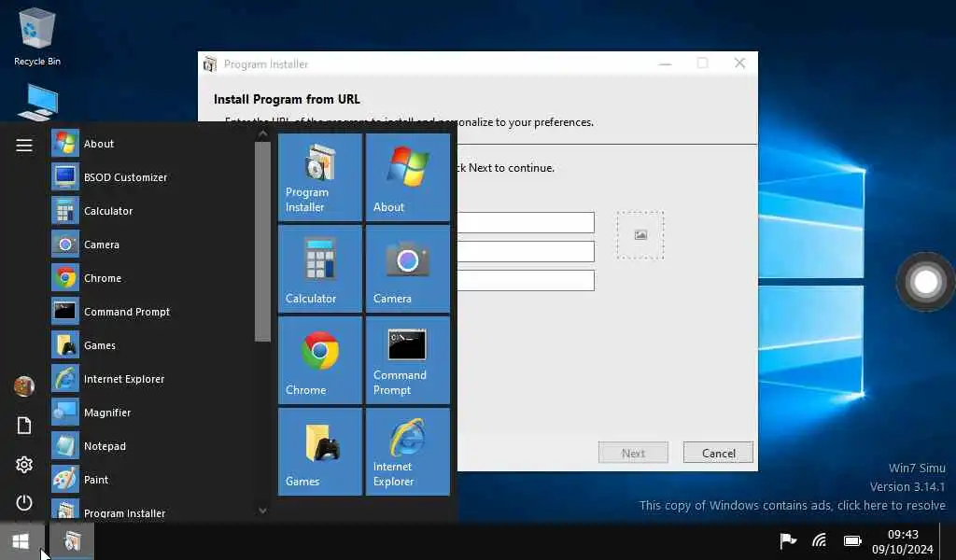Click the Internet Explorer tile
Viewport: 956px width, 560px height.
[x=408, y=452]
